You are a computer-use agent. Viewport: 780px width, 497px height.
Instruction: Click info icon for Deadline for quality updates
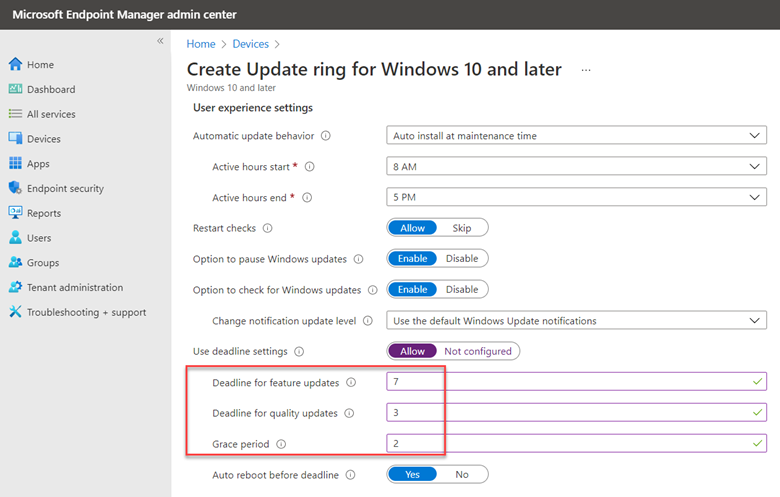(x=349, y=413)
